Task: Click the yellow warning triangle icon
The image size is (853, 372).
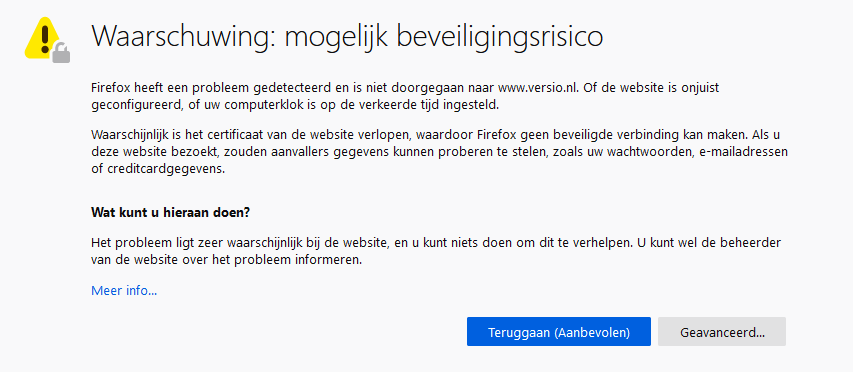Action: (45, 38)
